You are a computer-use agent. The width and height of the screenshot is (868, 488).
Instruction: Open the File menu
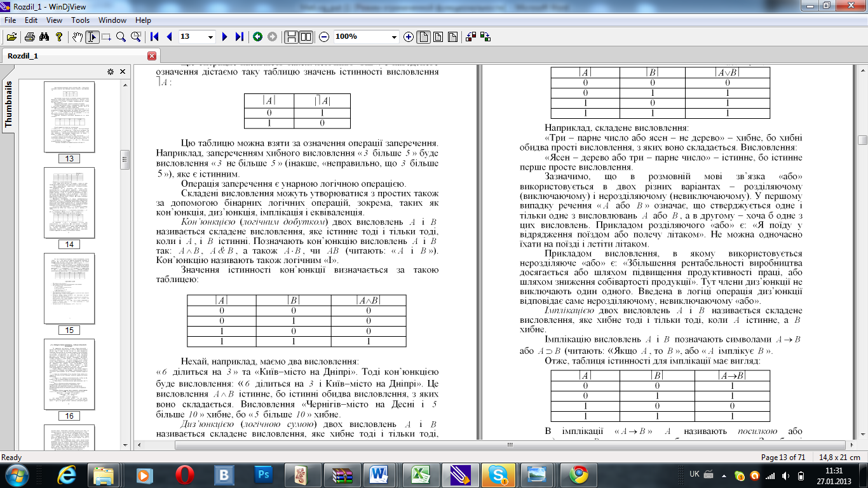10,20
